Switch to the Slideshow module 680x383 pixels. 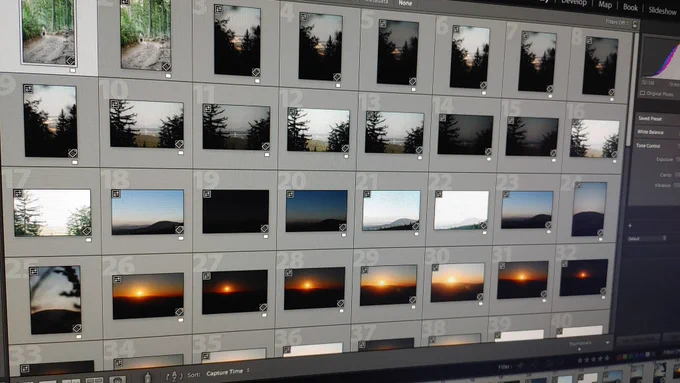point(662,11)
